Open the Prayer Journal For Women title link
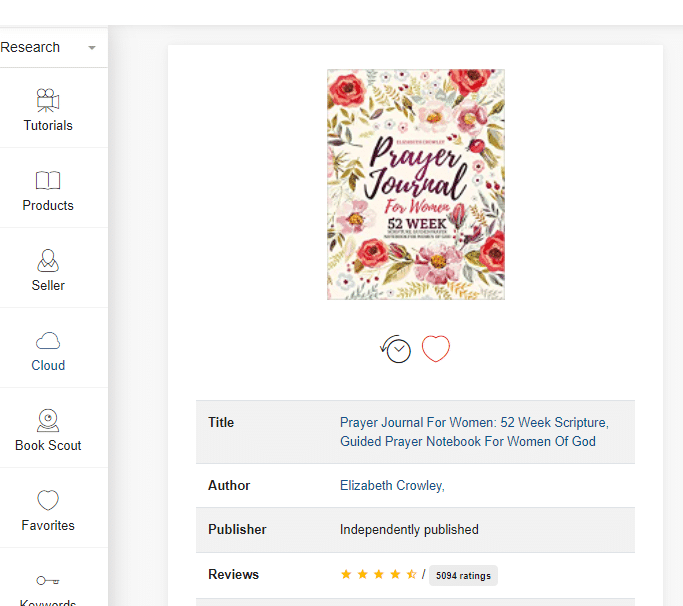The height and width of the screenshot is (606, 683). point(474,432)
